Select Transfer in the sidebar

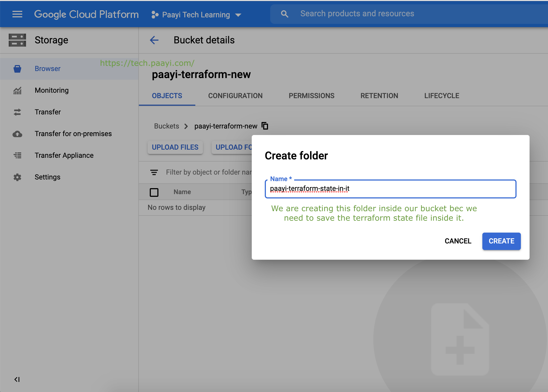[x=48, y=112]
